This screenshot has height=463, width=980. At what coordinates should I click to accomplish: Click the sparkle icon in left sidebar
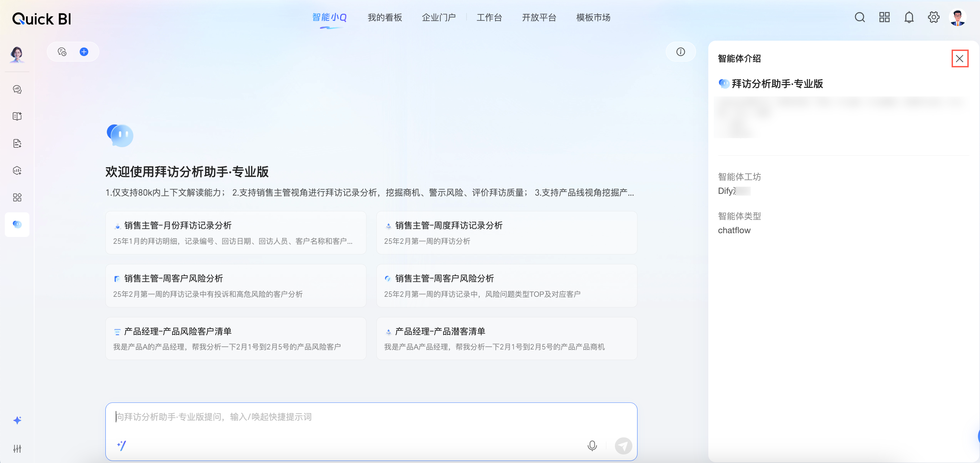tap(17, 420)
